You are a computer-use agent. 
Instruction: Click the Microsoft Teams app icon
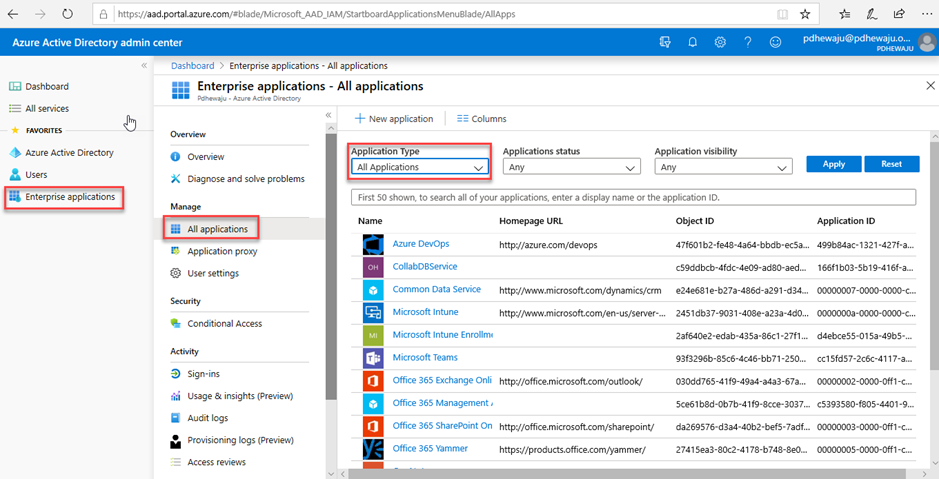point(373,358)
